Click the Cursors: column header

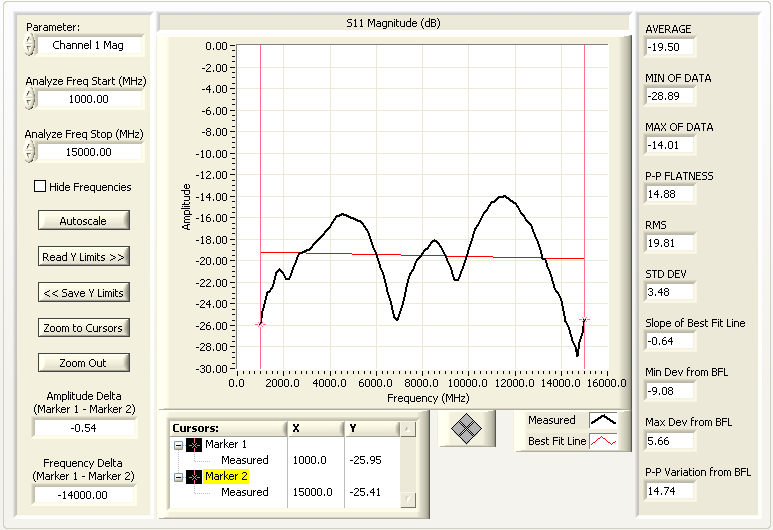[x=228, y=428]
